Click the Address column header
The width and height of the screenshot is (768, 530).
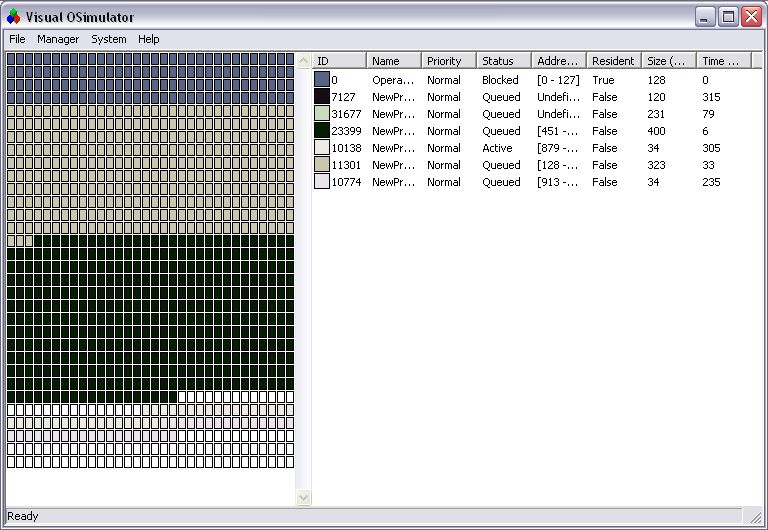559,61
